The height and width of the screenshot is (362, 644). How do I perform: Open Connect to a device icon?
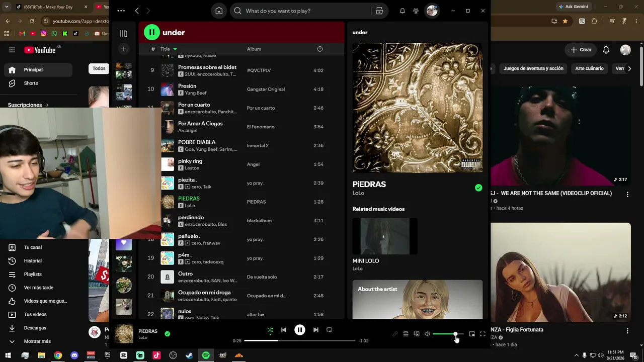(417, 334)
